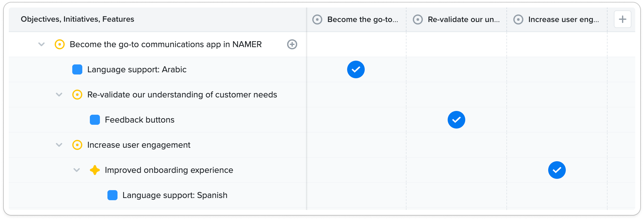The width and height of the screenshot is (644, 220).
Task: Select the Become the go-to column header
Action: (x=356, y=19)
